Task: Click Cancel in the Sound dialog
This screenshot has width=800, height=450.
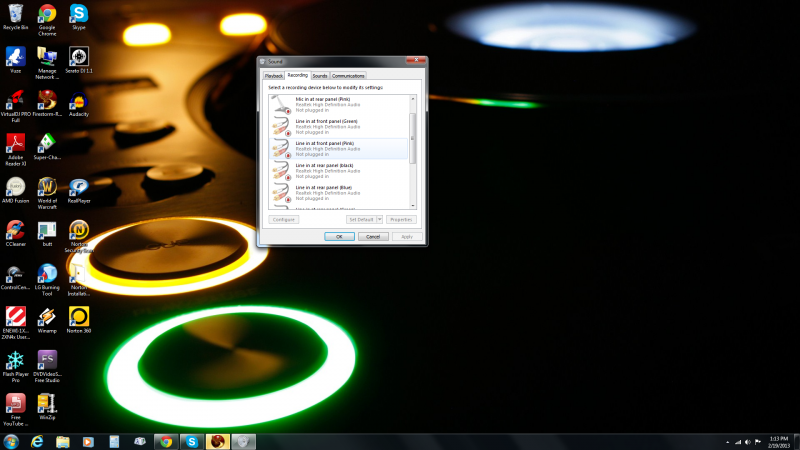Action: pyautogui.click(x=371, y=237)
